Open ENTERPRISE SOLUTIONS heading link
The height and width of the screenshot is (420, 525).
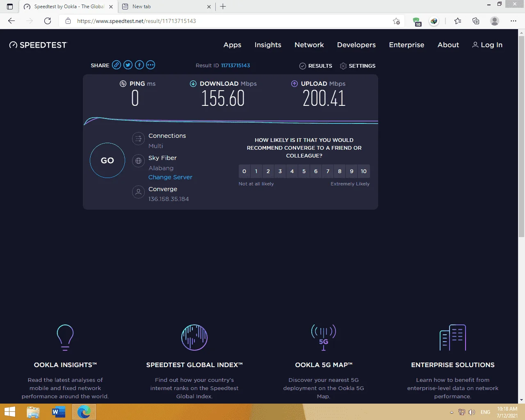coord(453,365)
